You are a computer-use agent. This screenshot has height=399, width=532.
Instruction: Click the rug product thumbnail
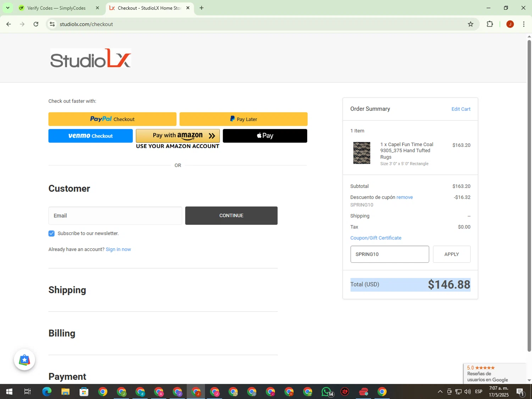[x=362, y=153]
